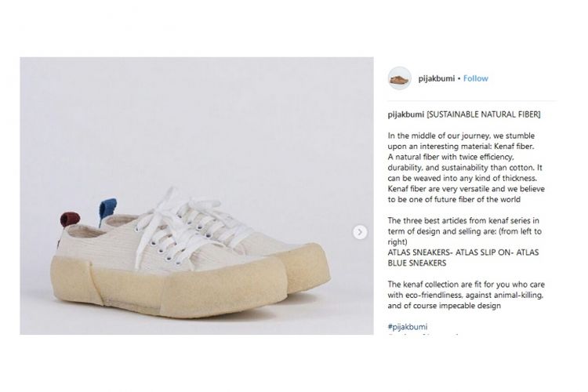Click the cut-off hashtag line below #pijakbumi

[423, 334]
